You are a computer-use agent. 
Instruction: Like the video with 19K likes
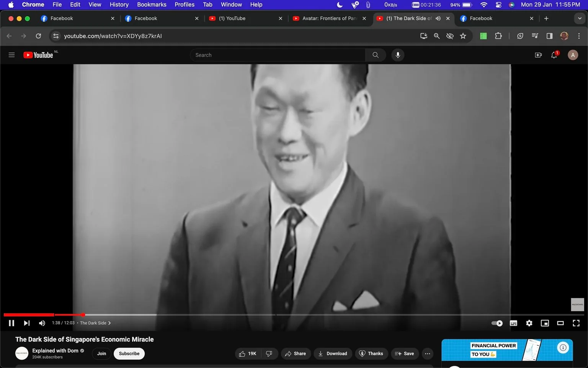248,353
